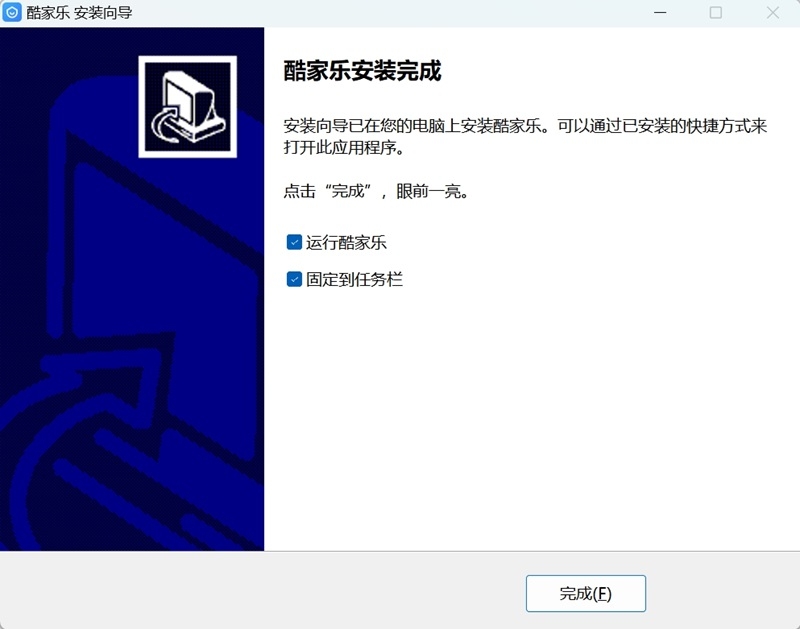800x629 pixels.
Task: Click the maximize icon in the title bar
Action: tap(716, 13)
